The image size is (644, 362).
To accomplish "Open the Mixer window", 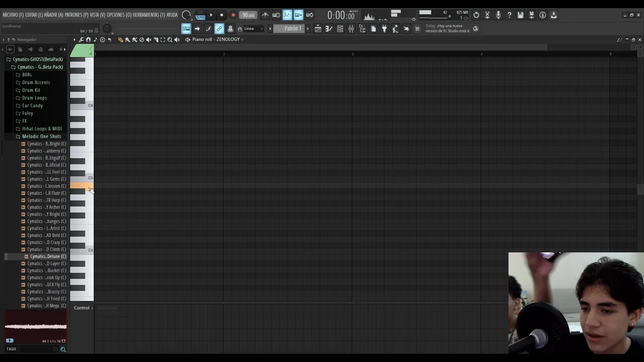I will pyautogui.click(x=351, y=29).
